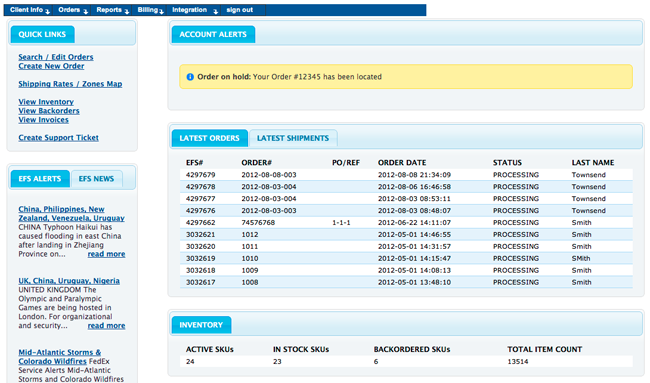Switch to the EFS News tab

point(96,179)
